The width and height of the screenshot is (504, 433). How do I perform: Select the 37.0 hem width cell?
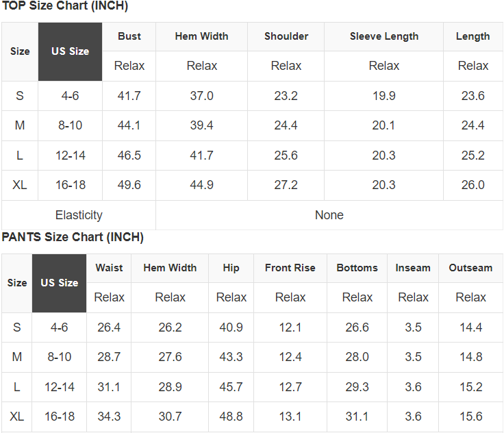point(201,96)
